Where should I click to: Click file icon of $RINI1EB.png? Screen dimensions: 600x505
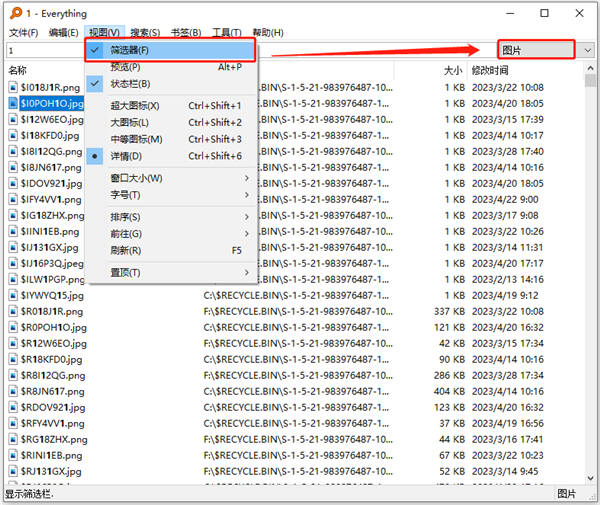click(13, 456)
